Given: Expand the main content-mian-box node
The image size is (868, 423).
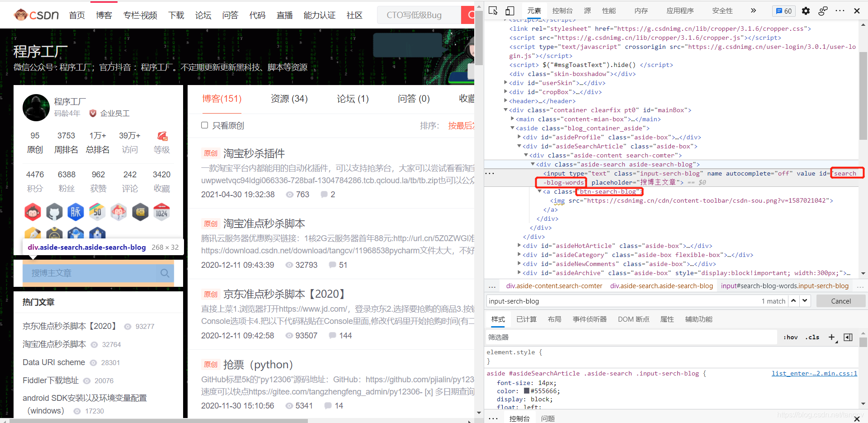Looking at the screenshot, I should (513, 119).
